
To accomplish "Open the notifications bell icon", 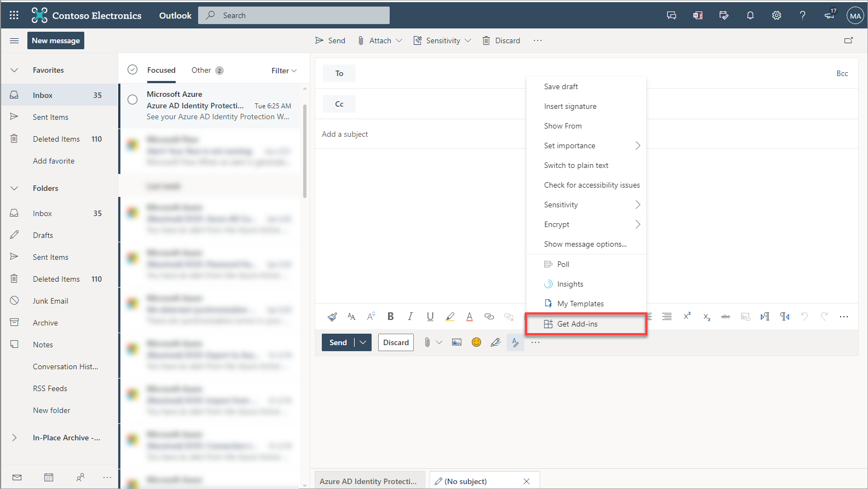I will point(750,15).
